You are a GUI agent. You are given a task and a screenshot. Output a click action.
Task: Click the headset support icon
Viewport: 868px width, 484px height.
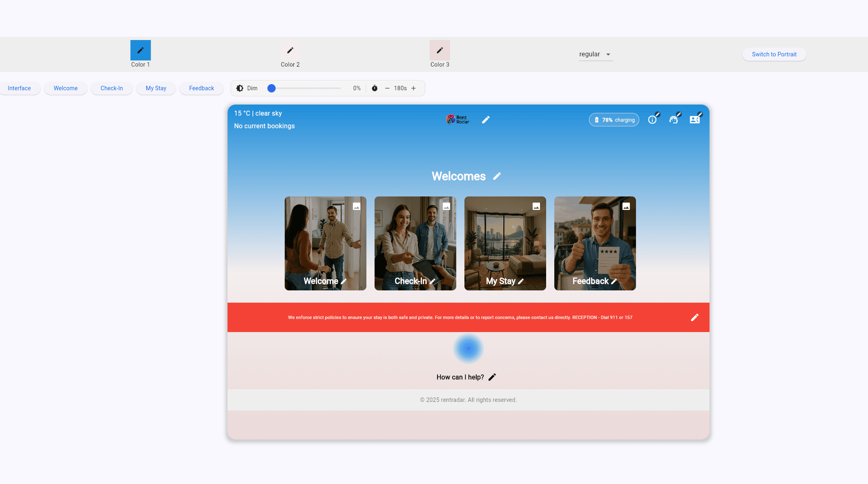[674, 120]
